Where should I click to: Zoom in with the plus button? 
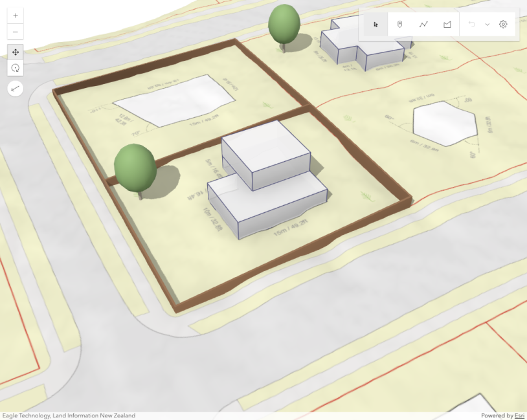coord(16,15)
